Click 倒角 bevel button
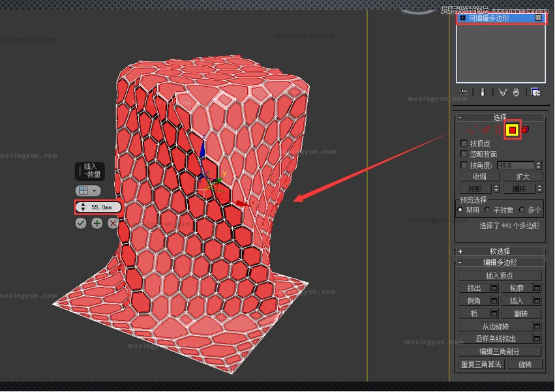Image resolution: width=555 pixels, height=392 pixels. pos(474,301)
